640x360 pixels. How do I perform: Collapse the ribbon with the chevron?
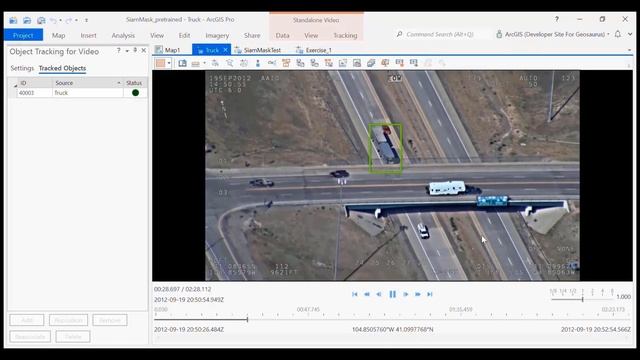(630, 34)
